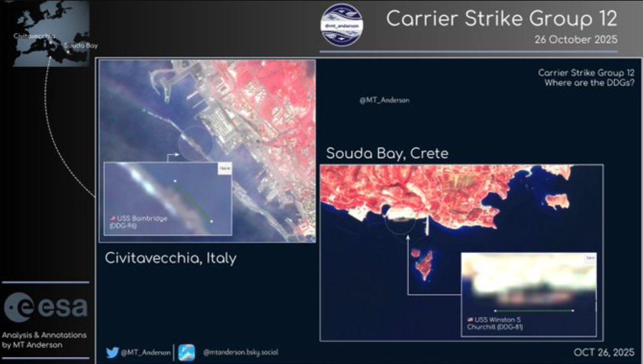Click the Twitter bird icon
Image resolution: width=643 pixels, height=364 pixels.
pyautogui.click(x=112, y=352)
